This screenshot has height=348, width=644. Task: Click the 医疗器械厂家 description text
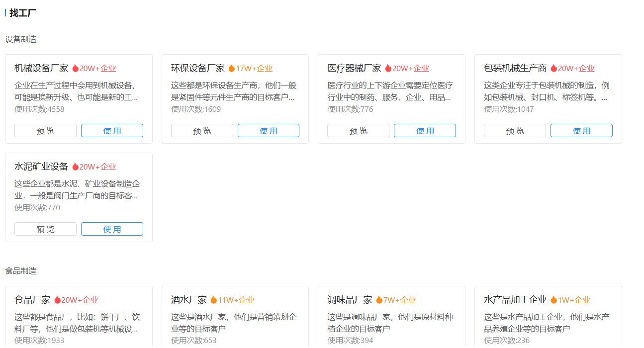coord(390,91)
